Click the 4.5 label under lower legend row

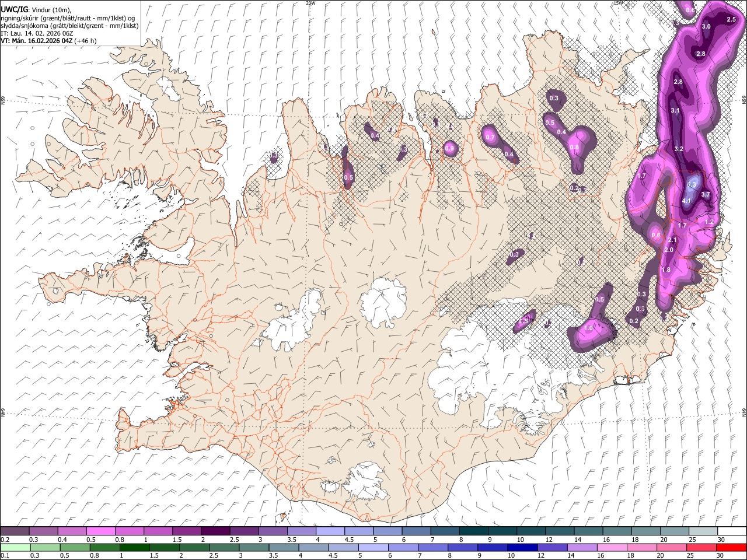[x=333, y=555]
